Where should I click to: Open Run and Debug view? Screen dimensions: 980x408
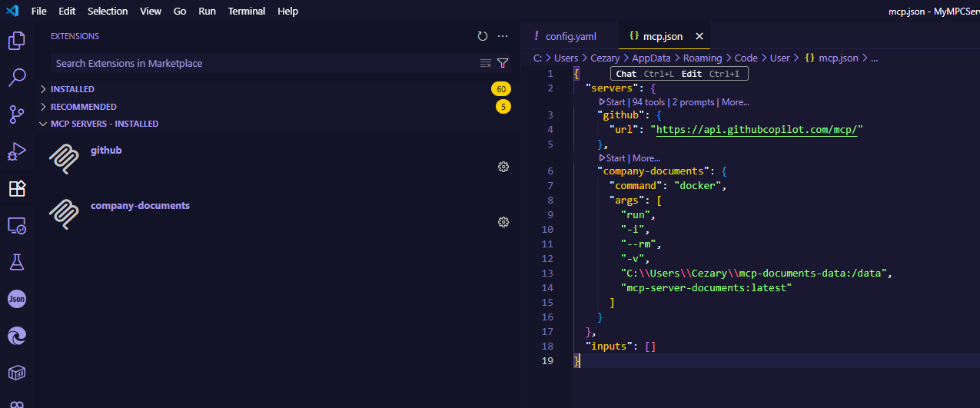tap(17, 151)
